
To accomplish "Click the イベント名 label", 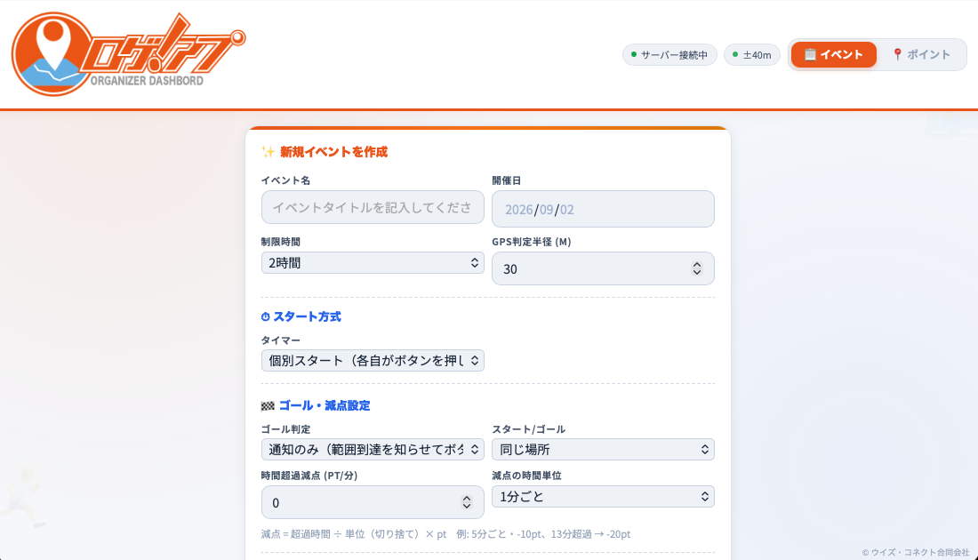I will pos(285,180).
